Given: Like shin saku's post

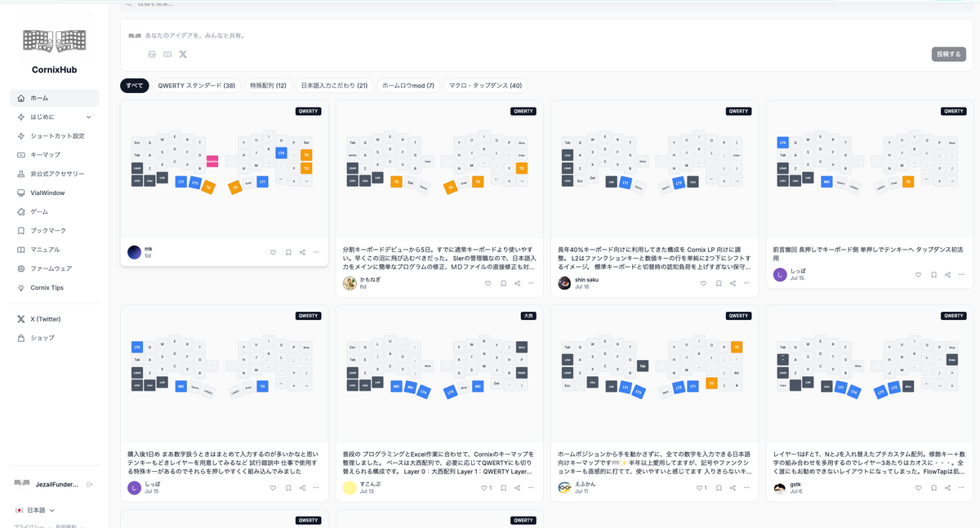Looking at the screenshot, I should tap(704, 283).
